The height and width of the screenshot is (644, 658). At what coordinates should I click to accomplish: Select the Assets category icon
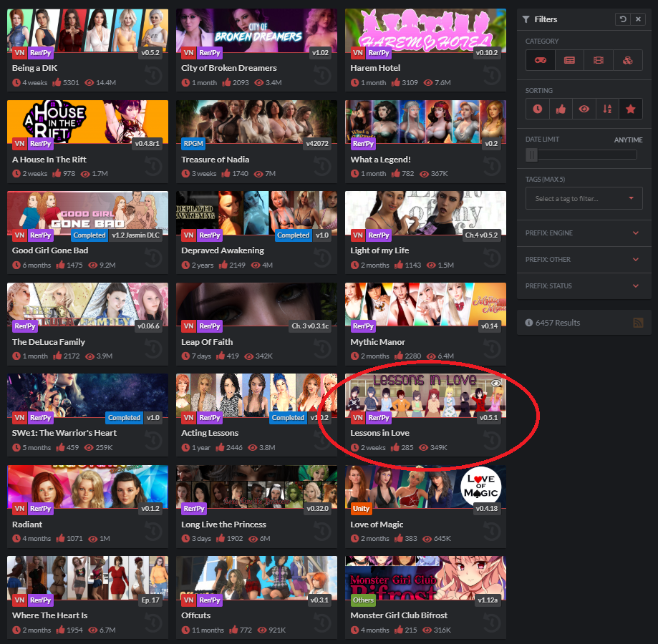tap(628, 60)
